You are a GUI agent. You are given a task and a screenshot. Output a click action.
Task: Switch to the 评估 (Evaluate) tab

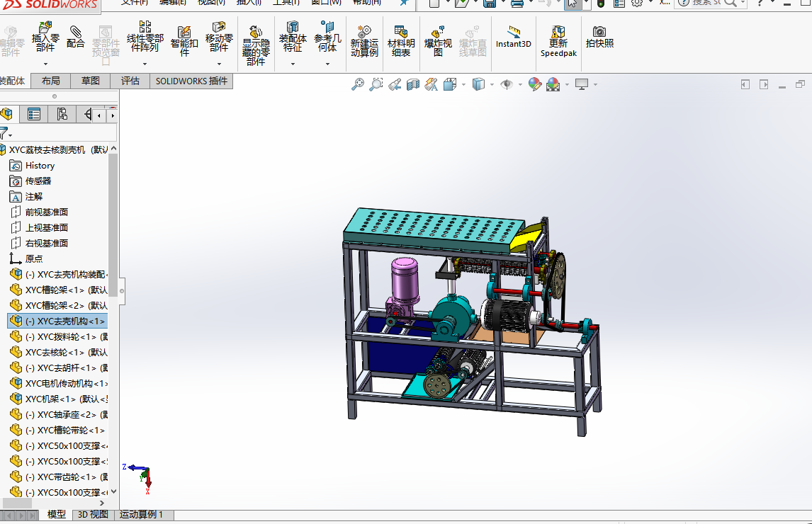130,81
